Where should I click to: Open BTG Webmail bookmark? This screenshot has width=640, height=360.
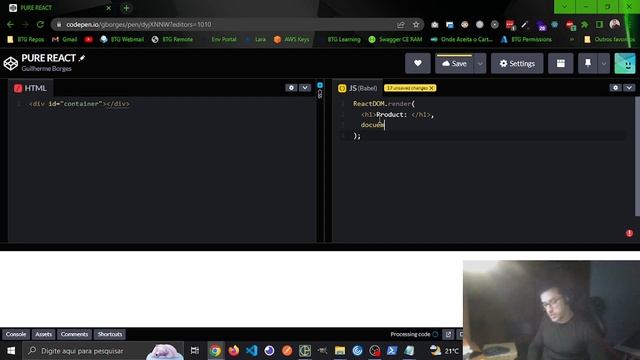point(122,39)
